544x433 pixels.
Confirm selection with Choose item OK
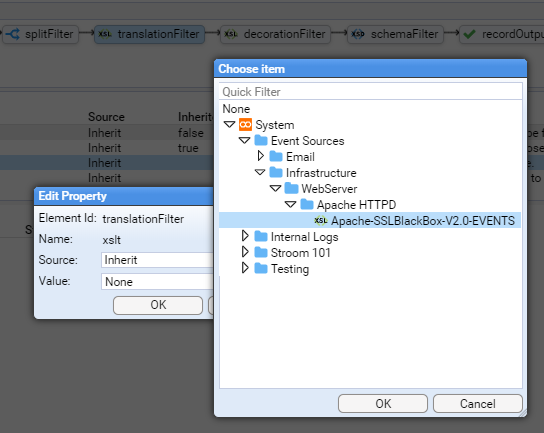pyautogui.click(x=383, y=404)
